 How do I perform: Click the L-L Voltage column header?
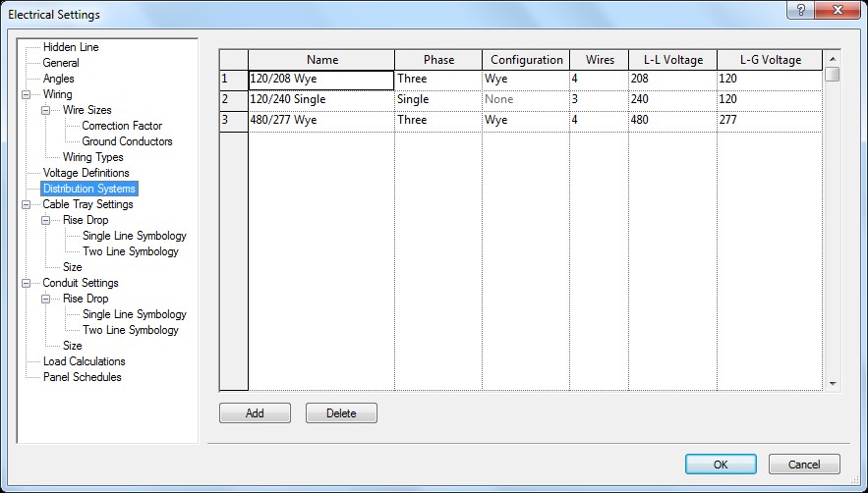coord(672,60)
